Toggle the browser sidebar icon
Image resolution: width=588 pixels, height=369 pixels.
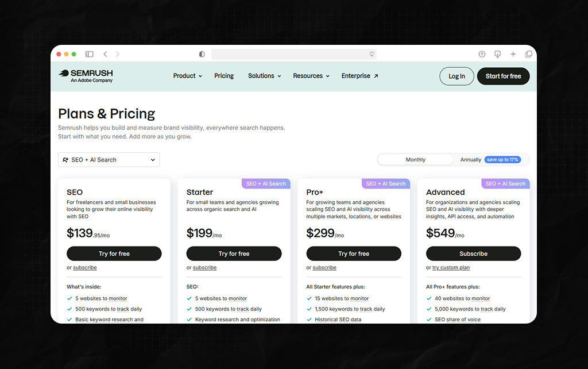click(89, 54)
